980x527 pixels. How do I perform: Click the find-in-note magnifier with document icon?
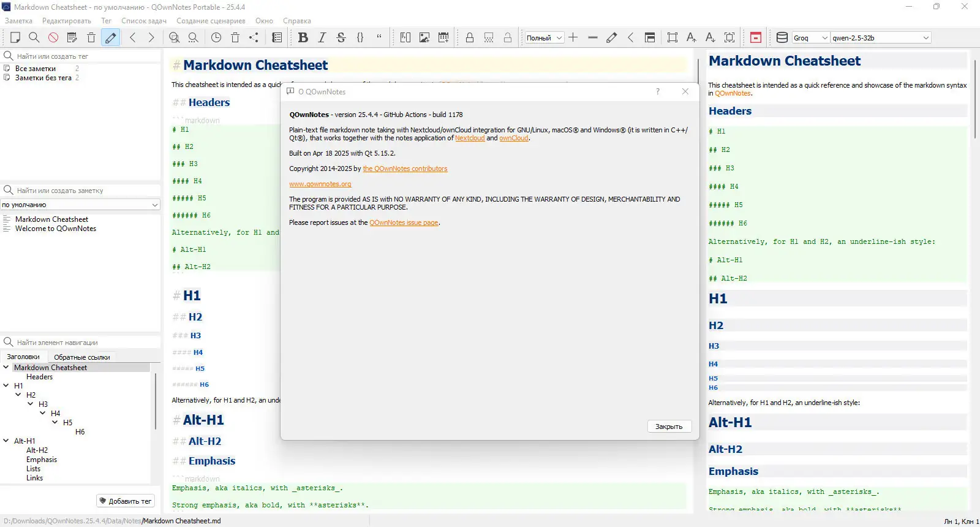point(175,37)
